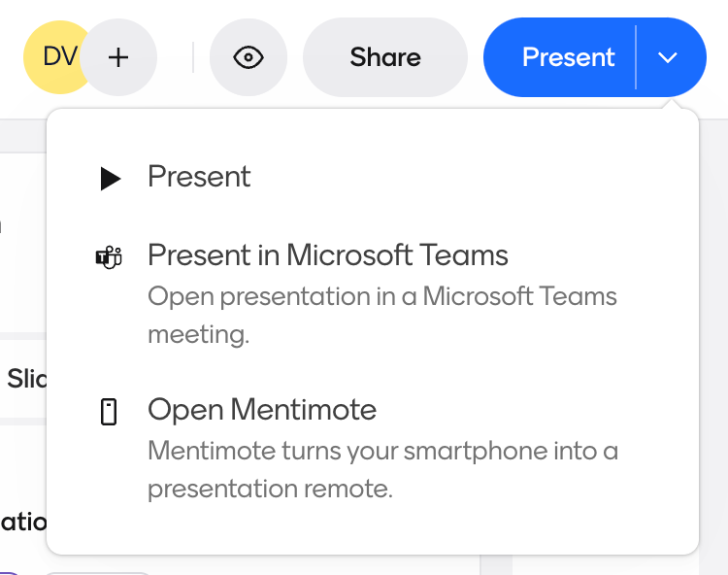Toggle preview with the eye icon

[248, 57]
